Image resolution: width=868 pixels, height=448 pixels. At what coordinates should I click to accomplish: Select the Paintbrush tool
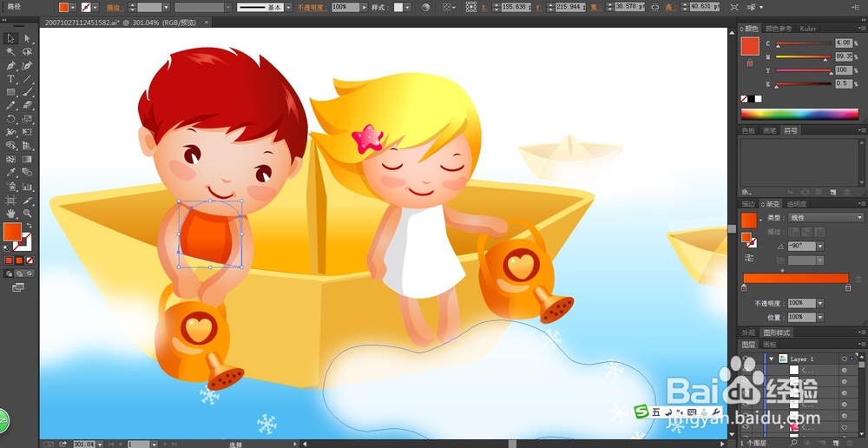coord(27,92)
